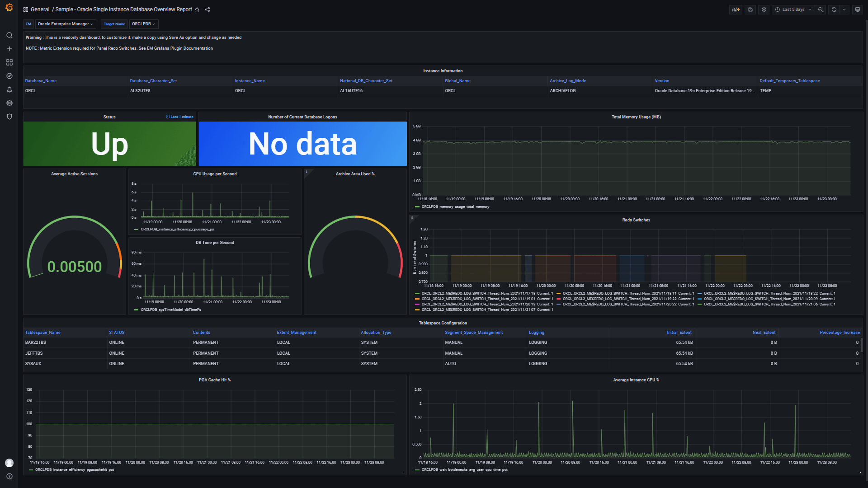Click the Add panel icon in the toolbar
This screenshot has width=868, height=488.
(736, 9)
